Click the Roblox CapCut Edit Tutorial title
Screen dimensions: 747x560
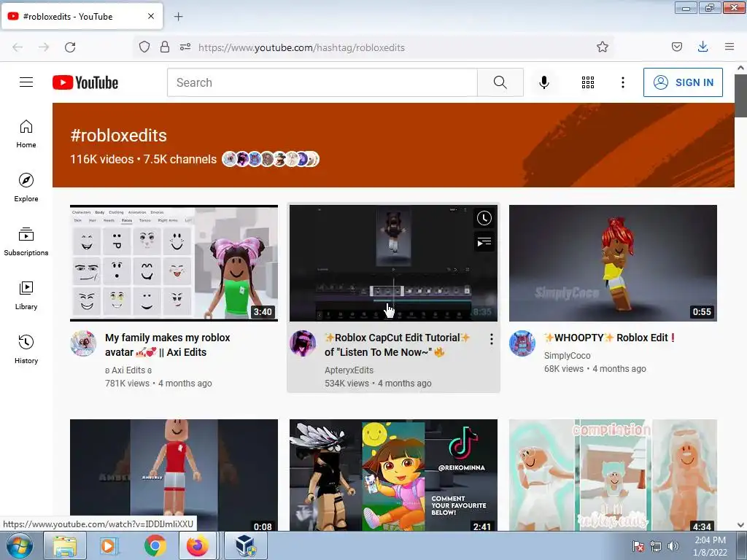(x=398, y=345)
